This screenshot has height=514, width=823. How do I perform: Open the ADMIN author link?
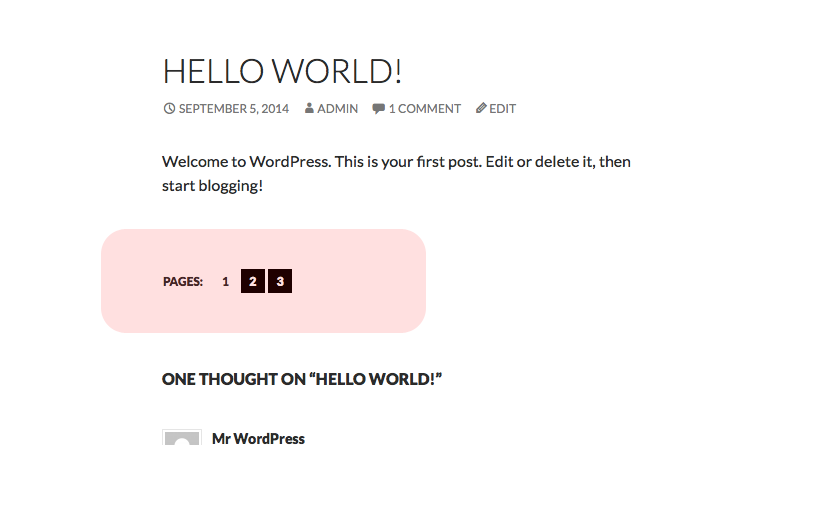coord(337,109)
